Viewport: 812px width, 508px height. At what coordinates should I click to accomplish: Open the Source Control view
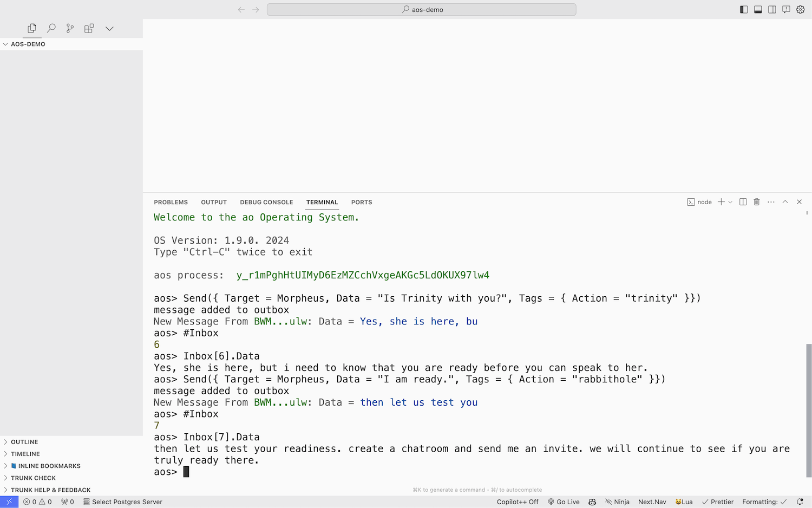pos(70,28)
